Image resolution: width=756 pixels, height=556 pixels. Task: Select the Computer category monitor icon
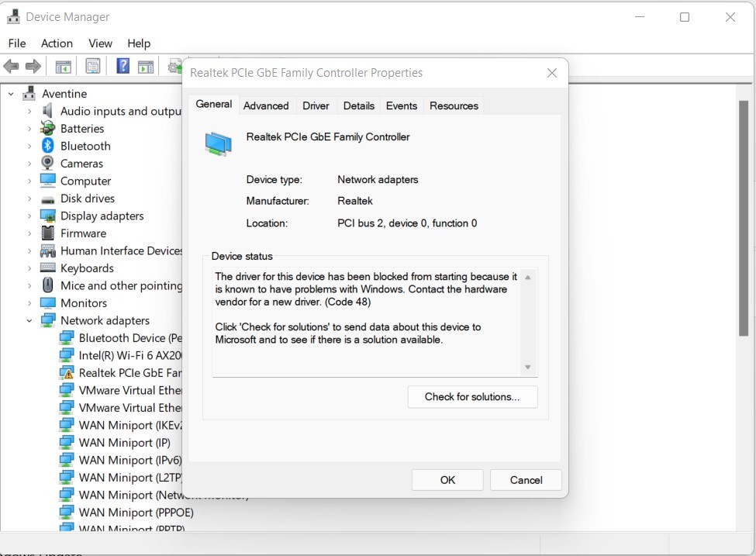point(47,181)
